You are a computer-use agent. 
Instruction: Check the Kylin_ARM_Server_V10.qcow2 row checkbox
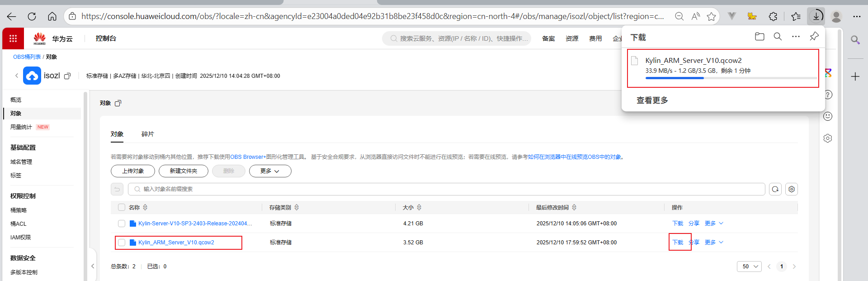click(122, 243)
